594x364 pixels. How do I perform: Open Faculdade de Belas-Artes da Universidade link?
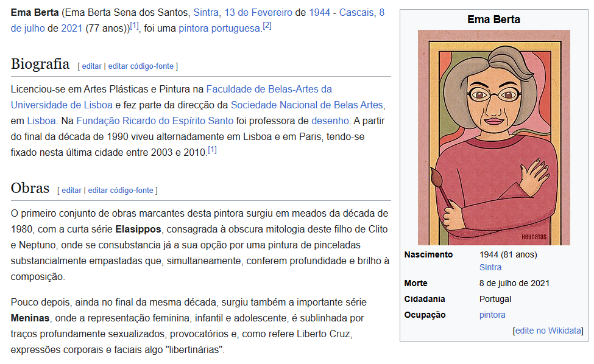[x=269, y=89]
